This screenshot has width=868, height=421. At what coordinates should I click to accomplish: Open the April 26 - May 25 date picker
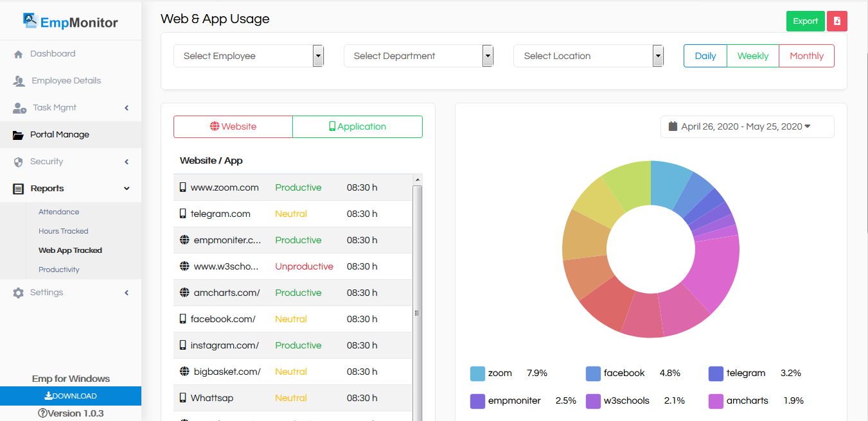coord(747,126)
